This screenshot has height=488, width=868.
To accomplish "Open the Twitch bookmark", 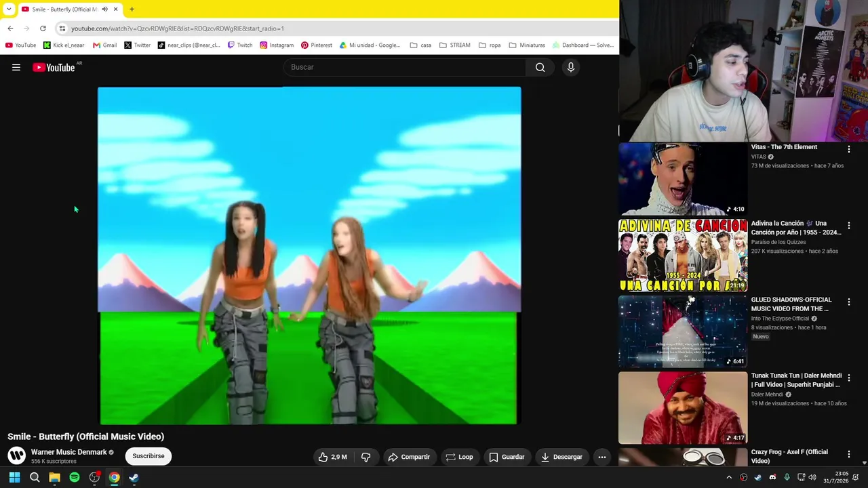I will pyautogui.click(x=240, y=45).
